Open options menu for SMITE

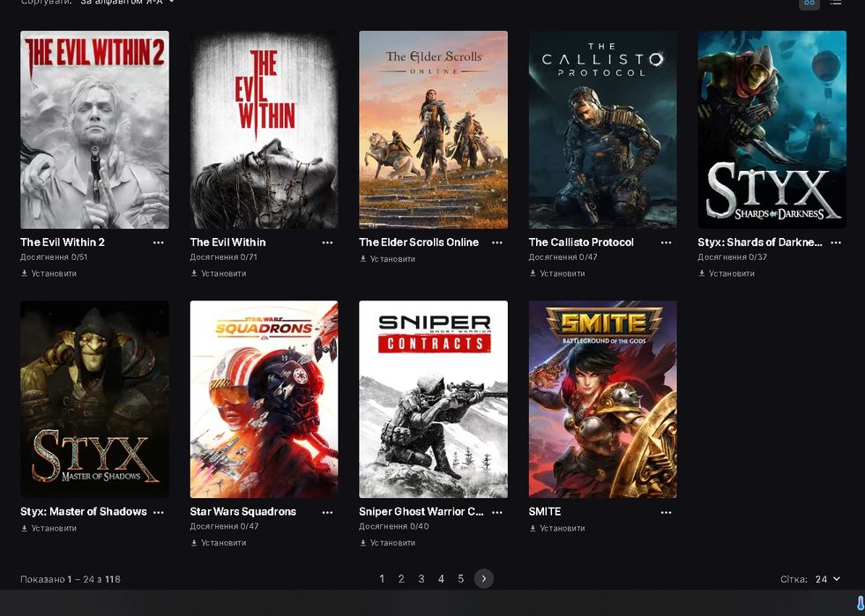pos(667,512)
